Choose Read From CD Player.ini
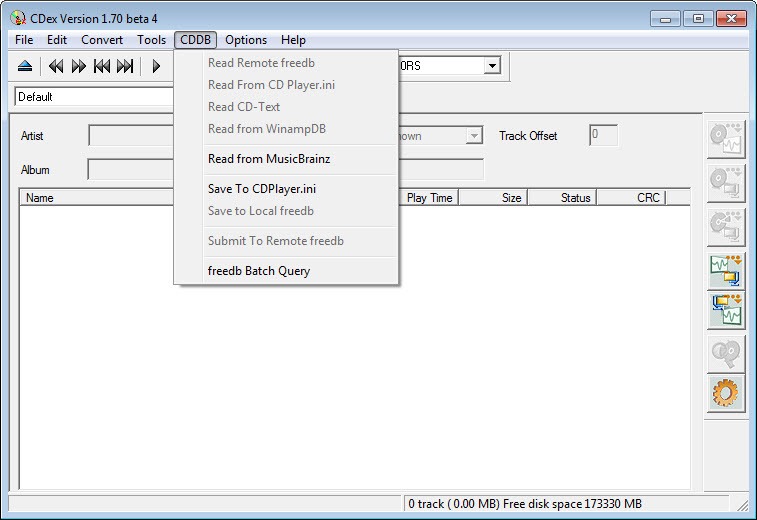Viewport: 757px width, 520px height. point(287,85)
